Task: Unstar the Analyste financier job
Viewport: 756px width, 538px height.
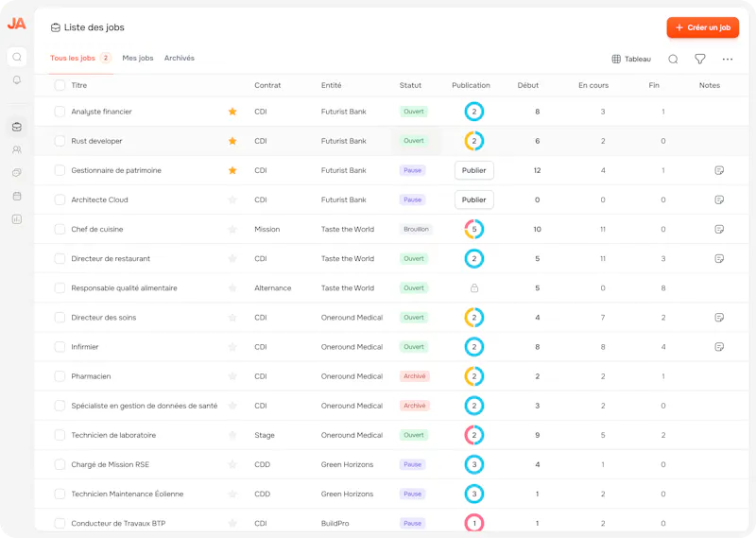Action: (232, 112)
